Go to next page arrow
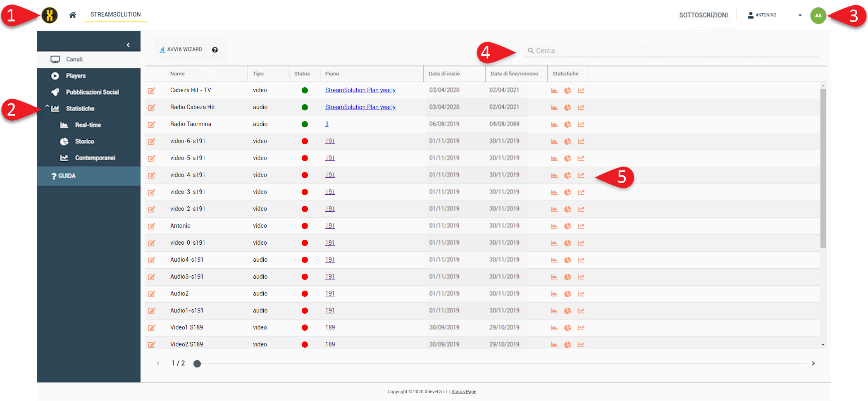868x401 pixels. coord(813,363)
